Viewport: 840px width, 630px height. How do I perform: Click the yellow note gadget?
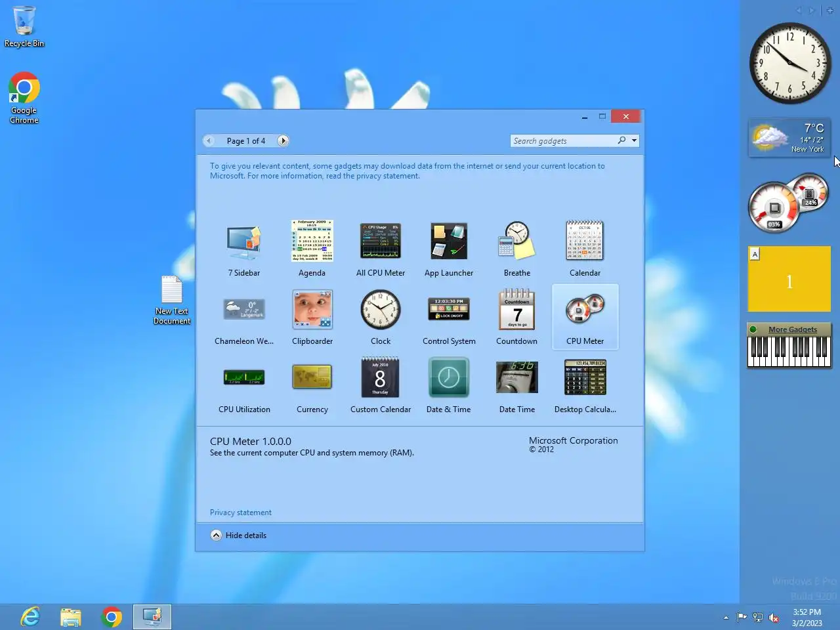coord(789,279)
